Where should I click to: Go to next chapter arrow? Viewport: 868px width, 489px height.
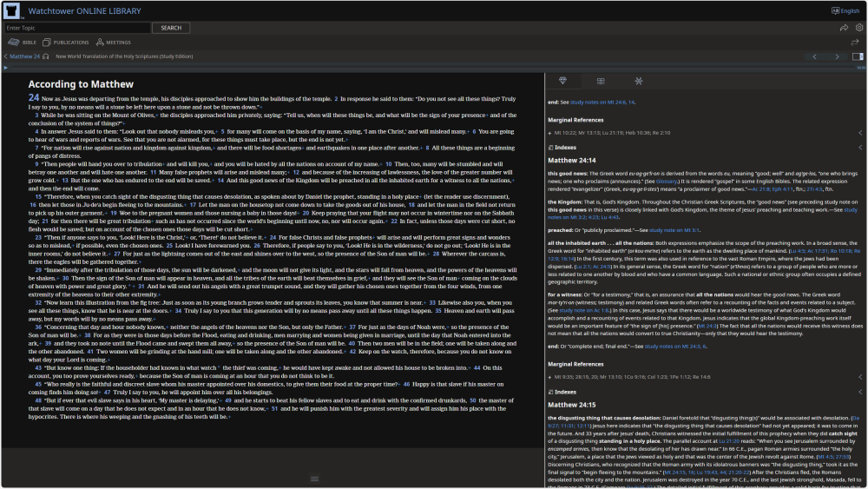pyautogui.click(x=837, y=56)
